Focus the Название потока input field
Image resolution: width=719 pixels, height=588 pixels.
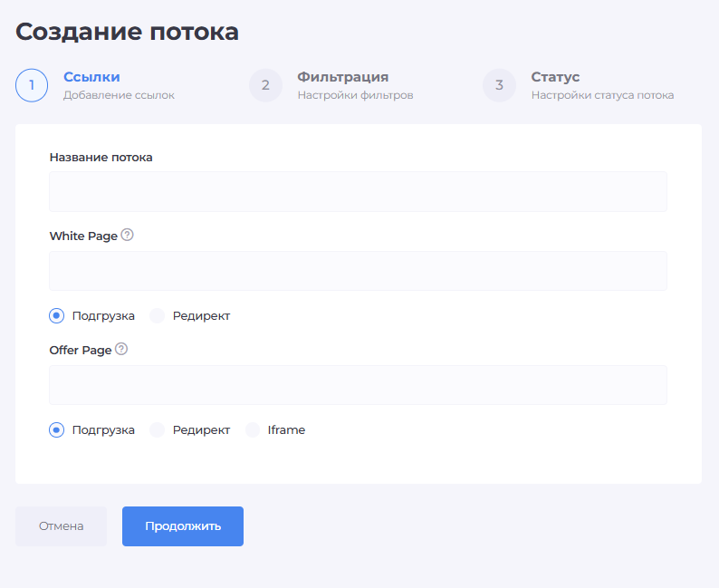tap(358, 191)
